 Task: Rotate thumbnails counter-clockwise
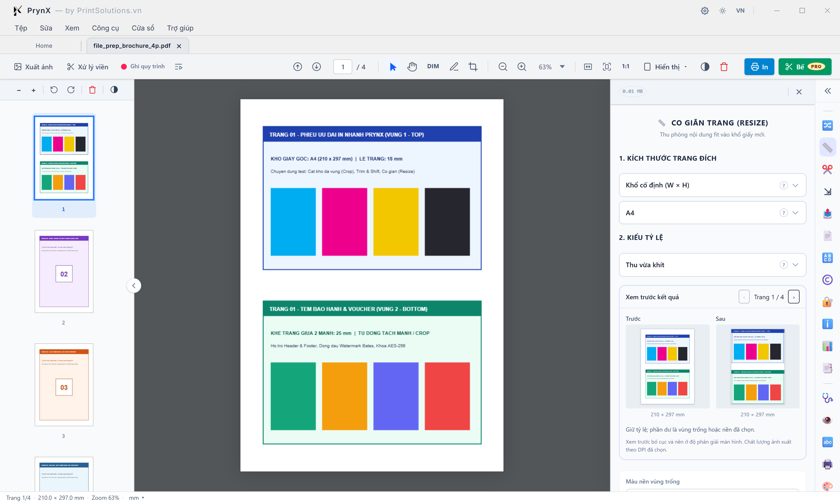click(54, 90)
